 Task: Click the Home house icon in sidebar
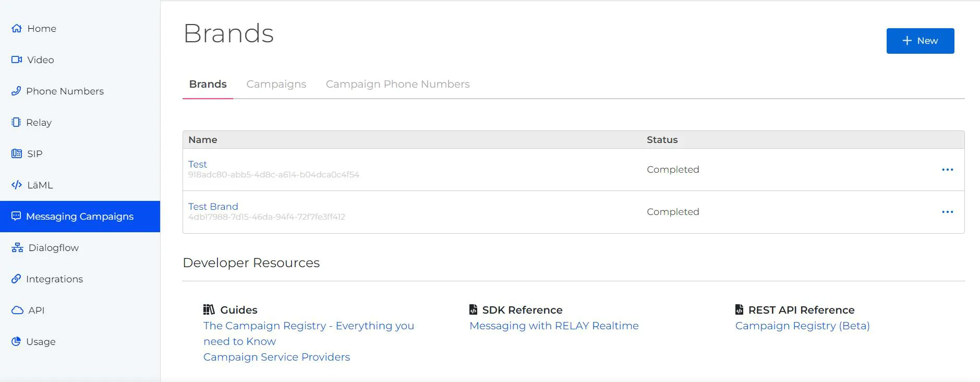(17, 29)
